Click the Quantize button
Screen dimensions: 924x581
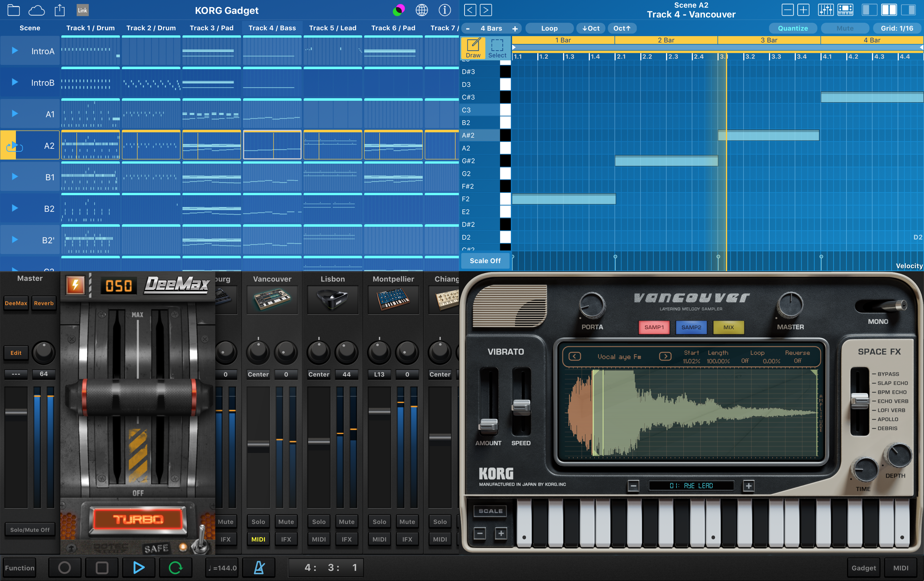(793, 29)
